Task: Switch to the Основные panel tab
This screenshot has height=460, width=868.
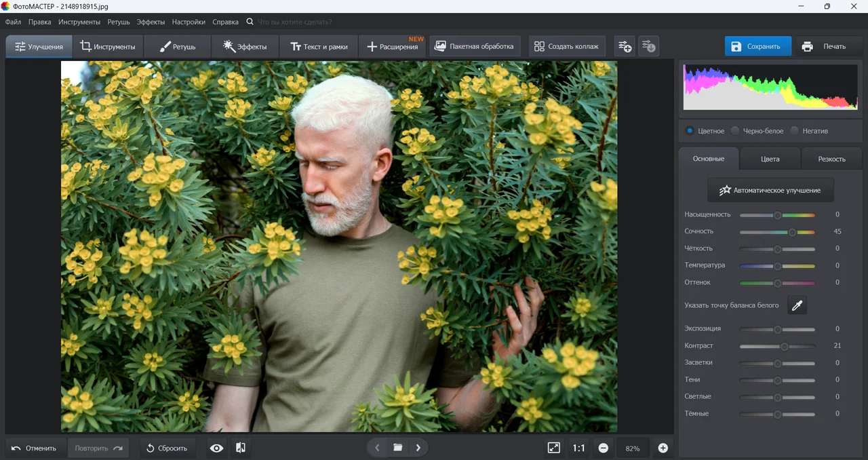Action: click(x=709, y=159)
